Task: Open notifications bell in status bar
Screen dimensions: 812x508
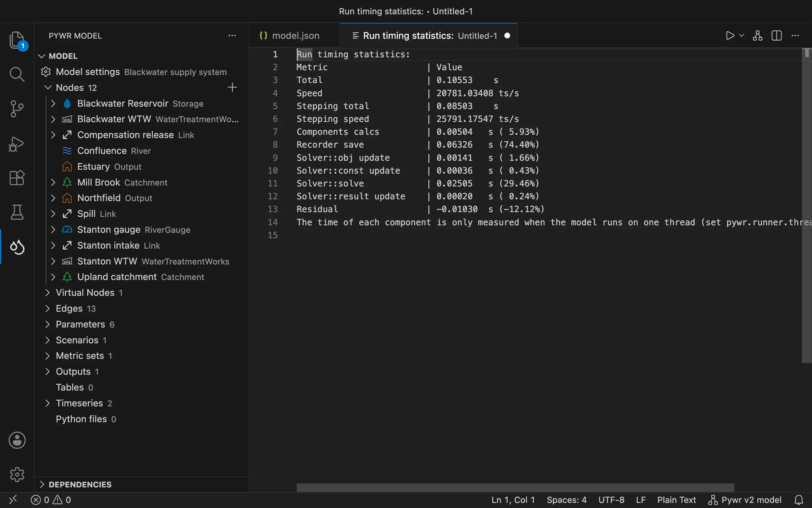Action: tap(799, 500)
